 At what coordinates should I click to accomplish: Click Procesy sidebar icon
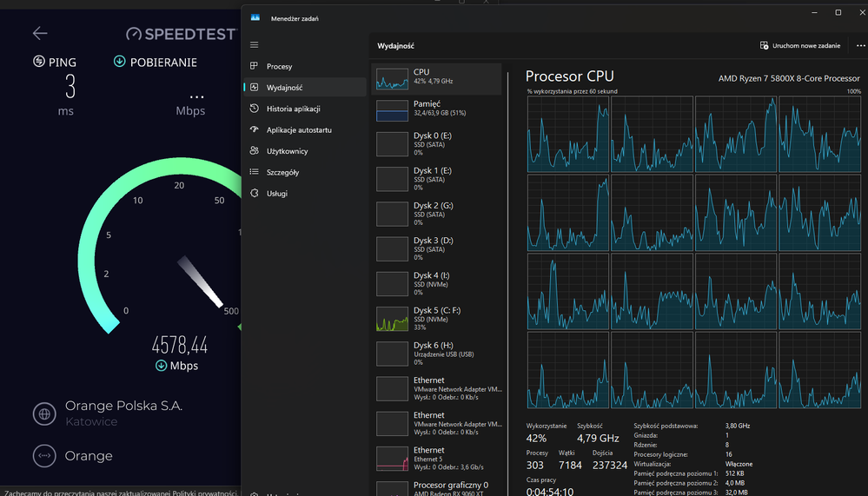click(x=254, y=66)
